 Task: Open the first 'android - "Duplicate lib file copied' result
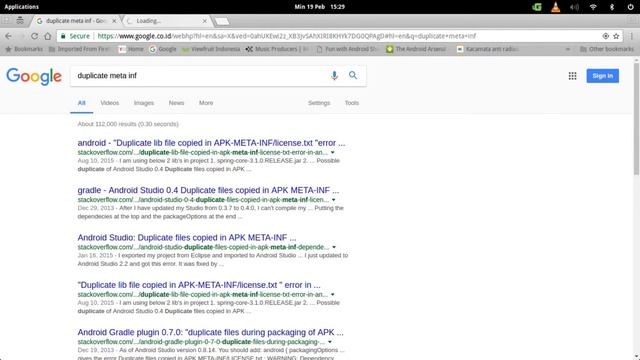(211, 143)
